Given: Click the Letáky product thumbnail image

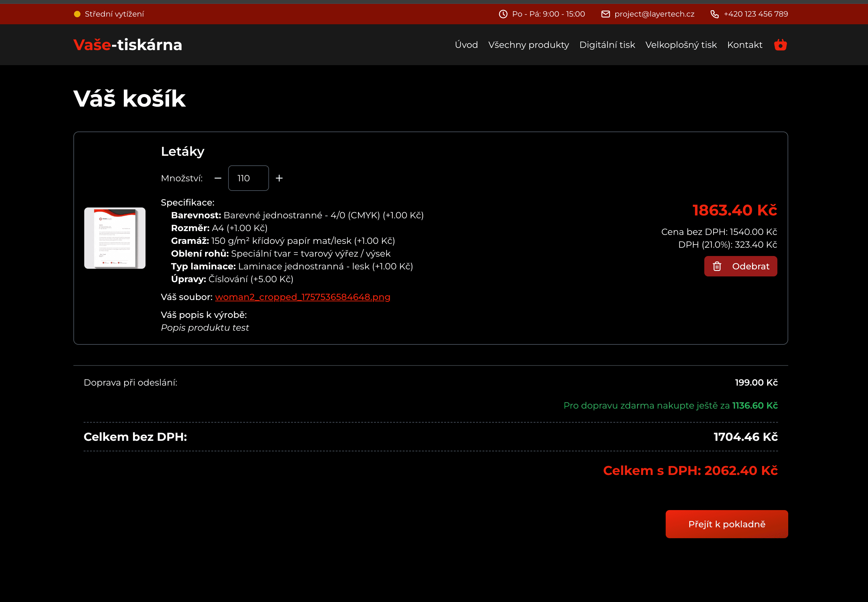Looking at the screenshot, I should (x=115, y=238).
